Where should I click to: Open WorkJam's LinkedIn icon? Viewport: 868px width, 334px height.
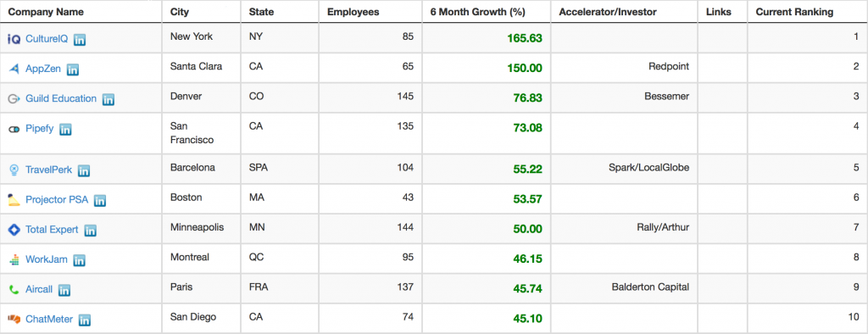click(79, 259)
